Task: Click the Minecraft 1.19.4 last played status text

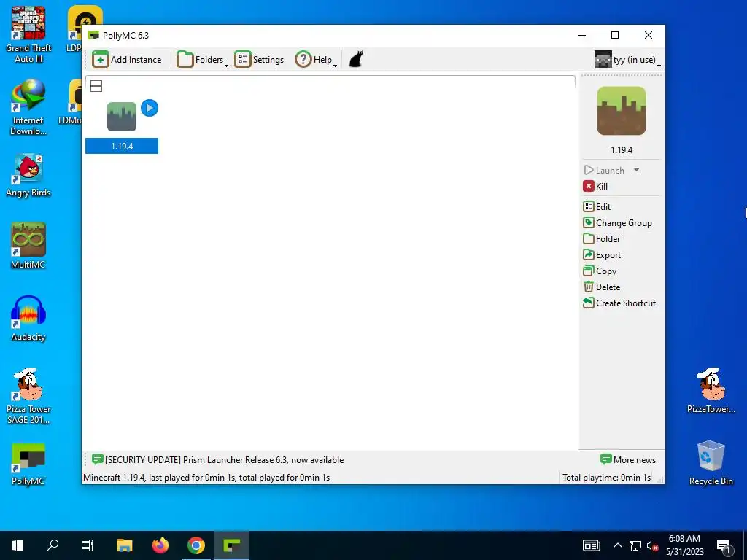Action: 206,478
